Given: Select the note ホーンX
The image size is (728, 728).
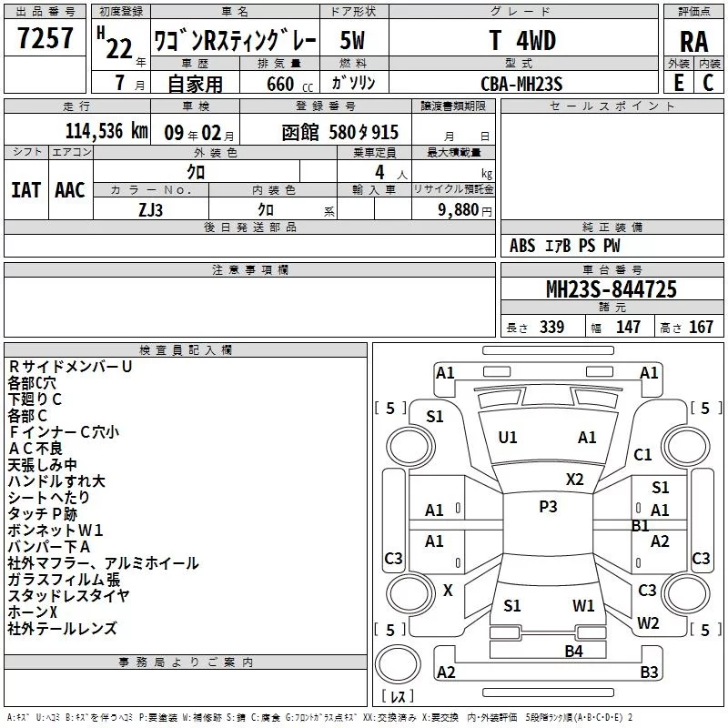Looking at the screenshot, I should click(x=32, y=612).
